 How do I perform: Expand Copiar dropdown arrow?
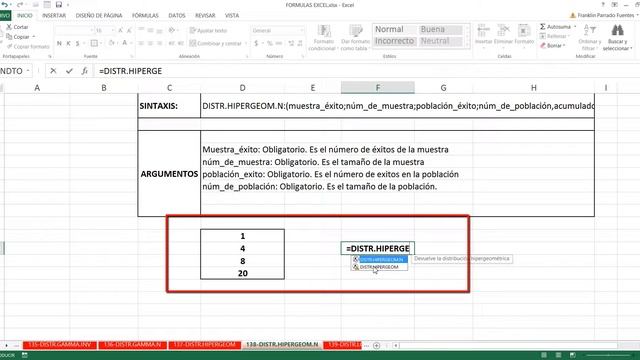coord(33,37)
